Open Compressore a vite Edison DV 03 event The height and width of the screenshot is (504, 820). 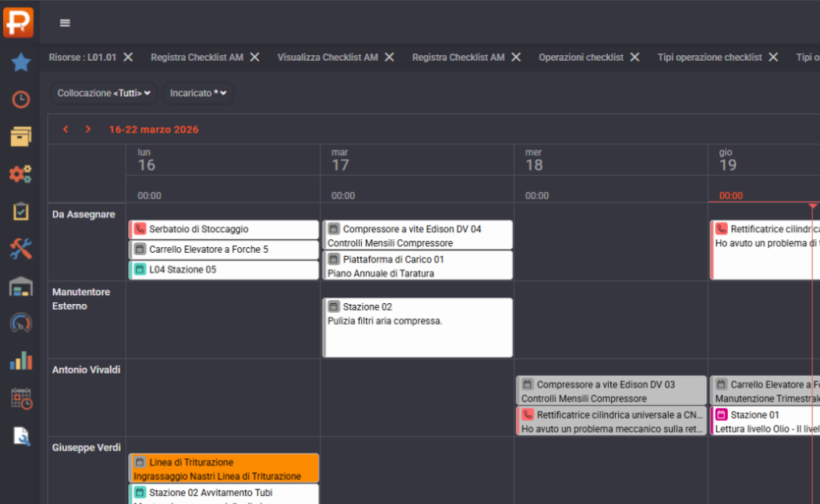pyautogui.click(x=611, y=390)
